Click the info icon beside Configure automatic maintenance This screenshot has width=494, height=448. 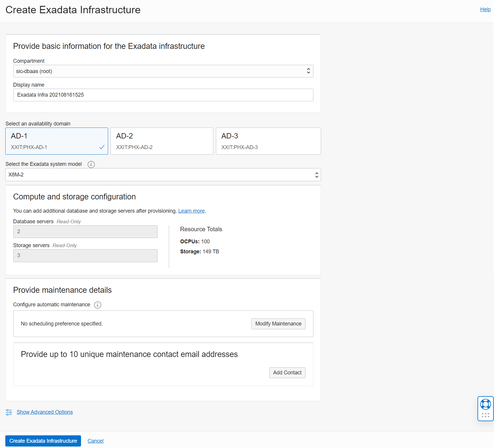(98, 305)
